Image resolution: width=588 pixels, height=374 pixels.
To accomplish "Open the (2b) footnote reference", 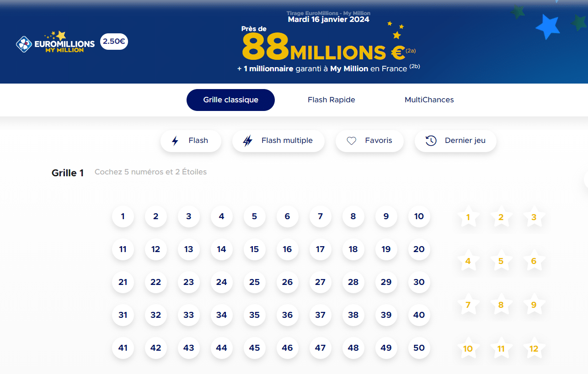I will pos(415,67).
